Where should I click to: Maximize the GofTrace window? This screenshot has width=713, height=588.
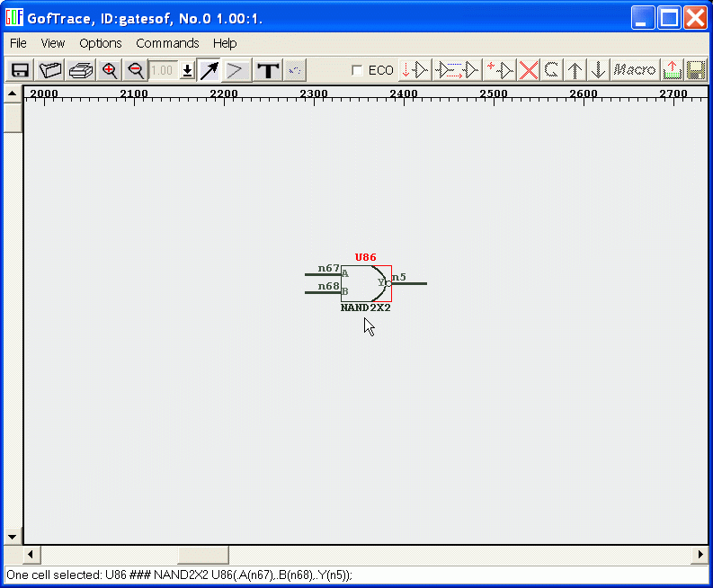pos(669,18)
